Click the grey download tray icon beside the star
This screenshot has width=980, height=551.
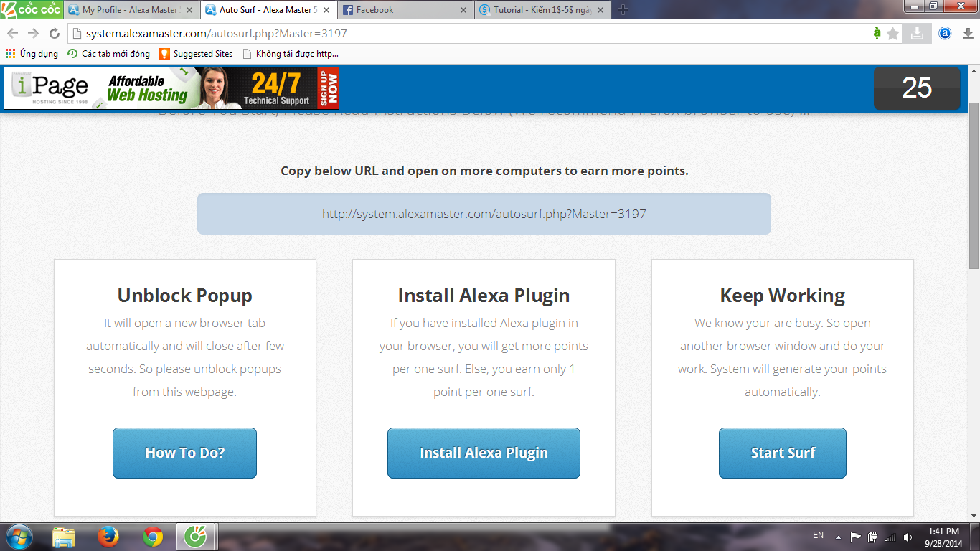click(x=917, y=34)
